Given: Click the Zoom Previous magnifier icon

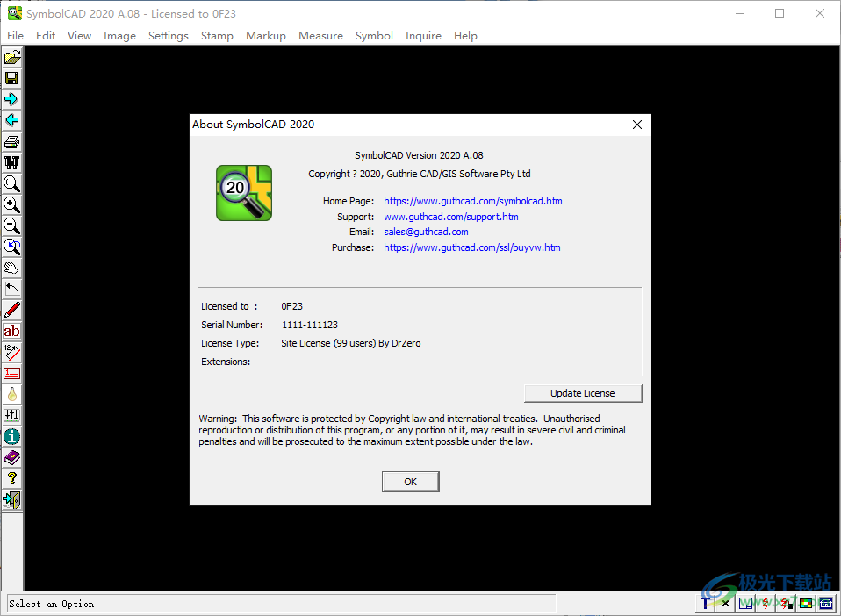Looking at the screenshot, I should click(x=11, y=247).
